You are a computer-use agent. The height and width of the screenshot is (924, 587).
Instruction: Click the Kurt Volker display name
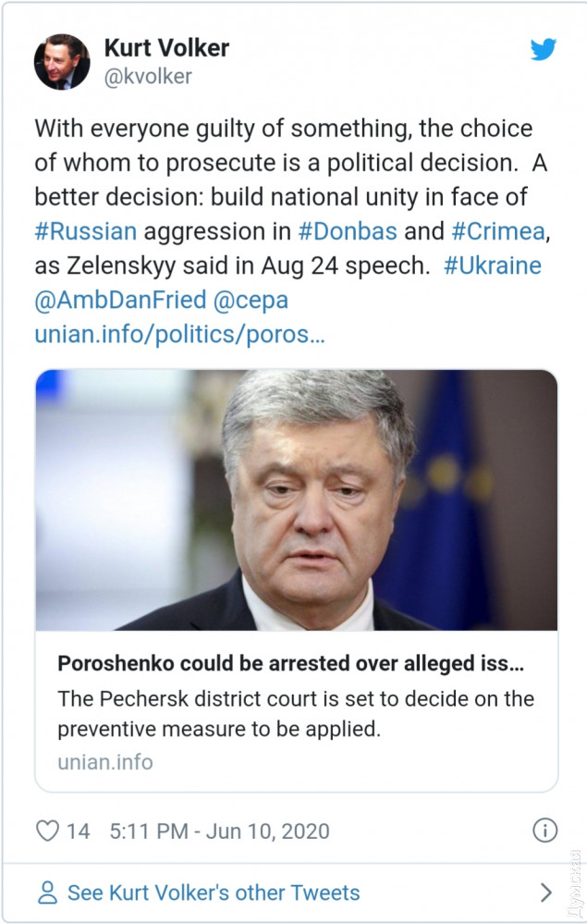coord(166,47)
